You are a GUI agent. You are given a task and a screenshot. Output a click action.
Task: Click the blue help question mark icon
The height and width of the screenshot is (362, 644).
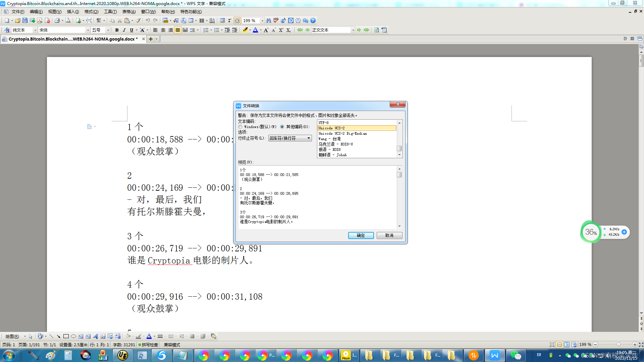tap(313, 20)
